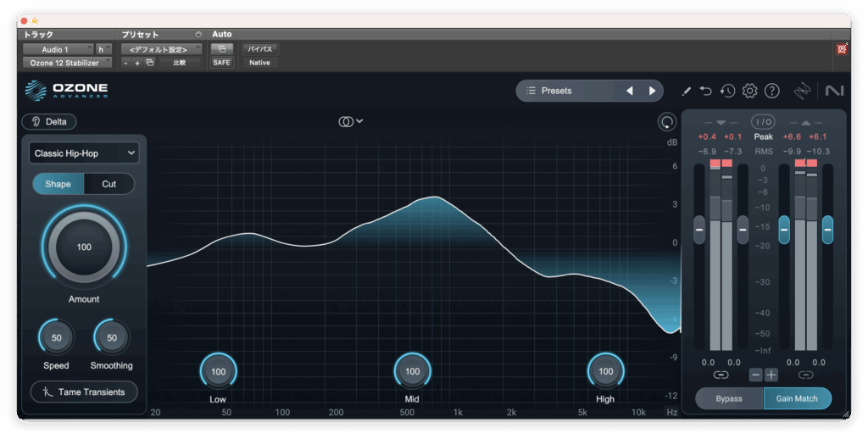Expand the channel mode dropdown with overlapping circles

pyautogui.click(x=350, y=121)
